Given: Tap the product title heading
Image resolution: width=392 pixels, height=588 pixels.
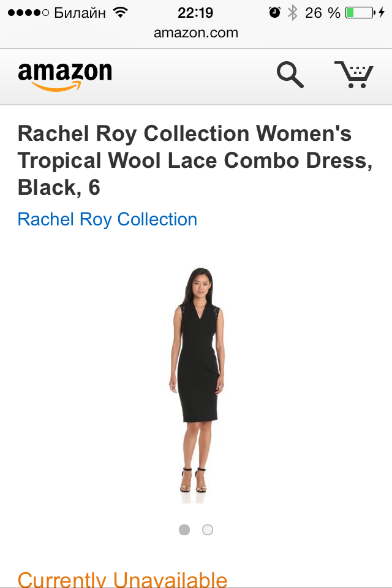Looking at the screenshot, I should click(x=195, y=160).
